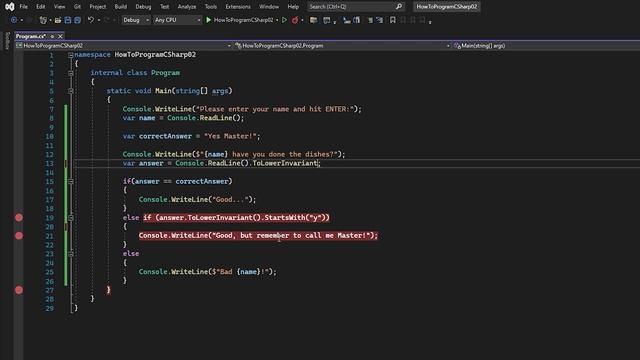This screenshot has width=640, height=360.
Task: Click the Hot Reload flame icon
Action: (295, 20)
